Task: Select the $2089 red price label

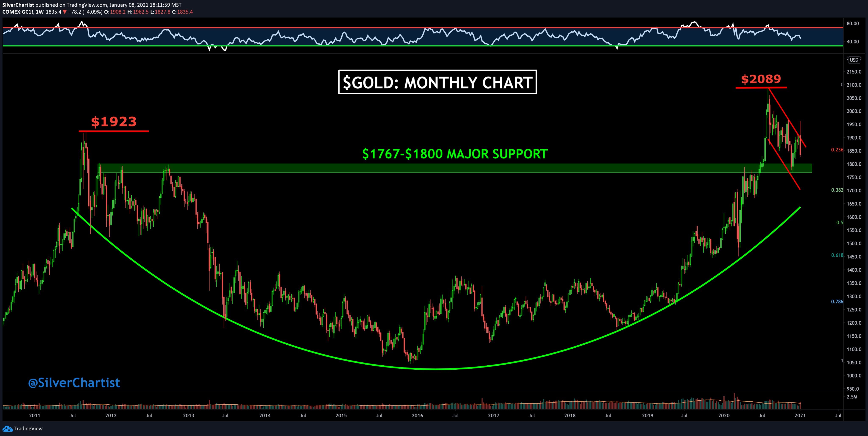Action: (x=761, y=79)
